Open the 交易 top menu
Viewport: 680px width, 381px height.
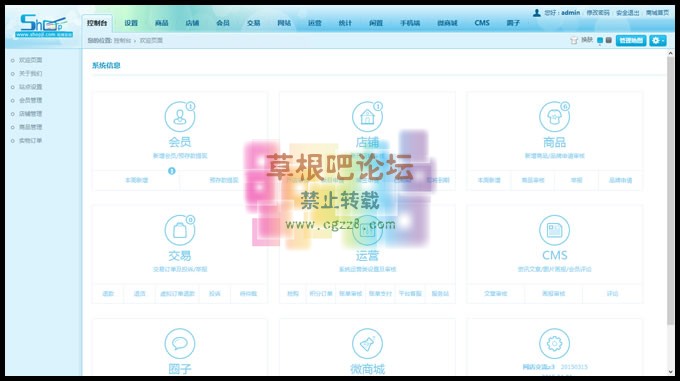coord(253,23)
